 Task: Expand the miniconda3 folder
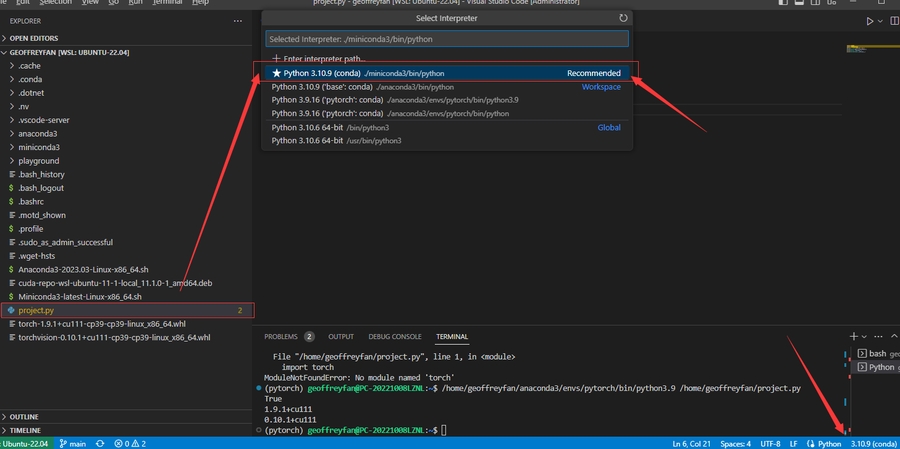click(x=39, y=147)
